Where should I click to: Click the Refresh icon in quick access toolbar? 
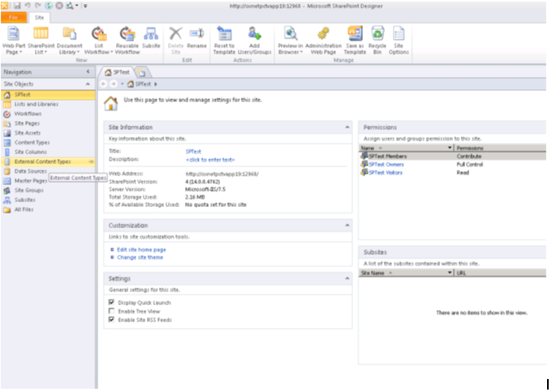49,6
